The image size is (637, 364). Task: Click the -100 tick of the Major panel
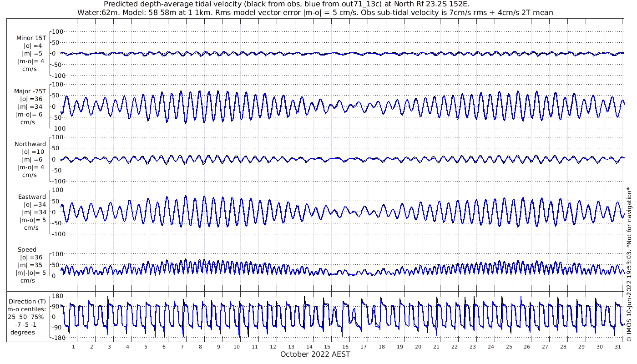pos(59,128)
